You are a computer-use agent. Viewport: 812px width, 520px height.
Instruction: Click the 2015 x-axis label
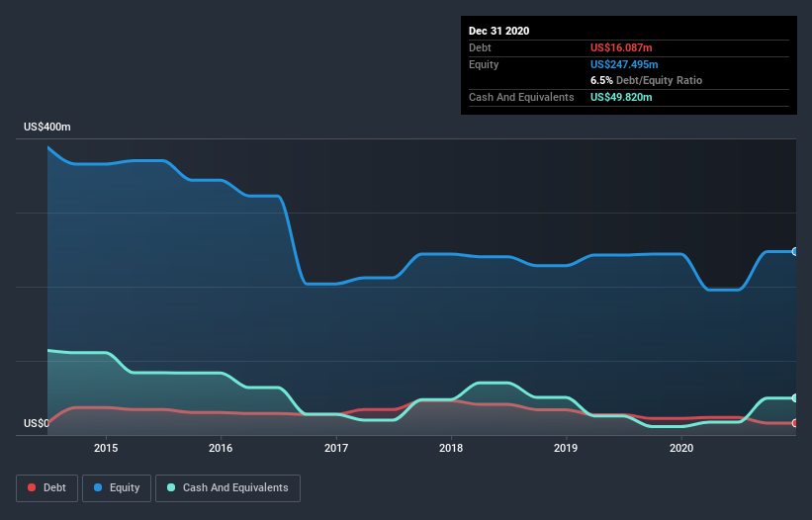coord(106,448)
